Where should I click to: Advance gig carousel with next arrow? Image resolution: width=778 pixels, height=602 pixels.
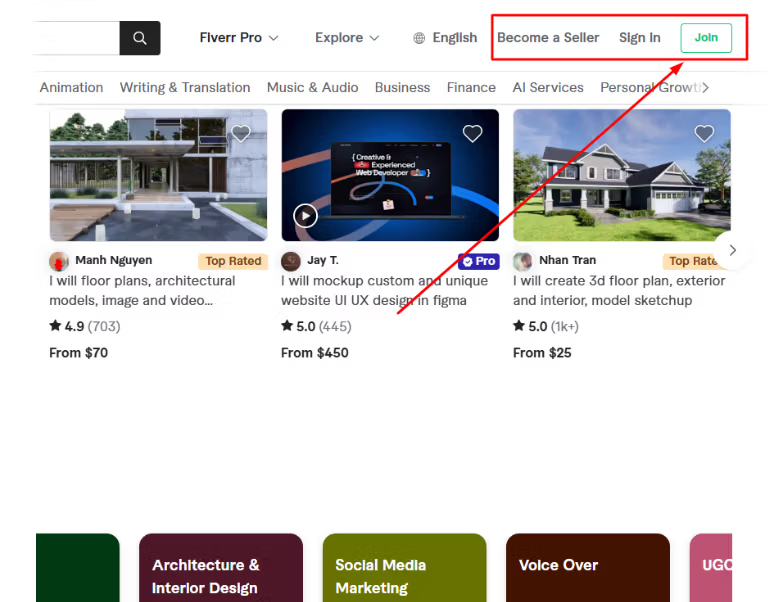732,250
